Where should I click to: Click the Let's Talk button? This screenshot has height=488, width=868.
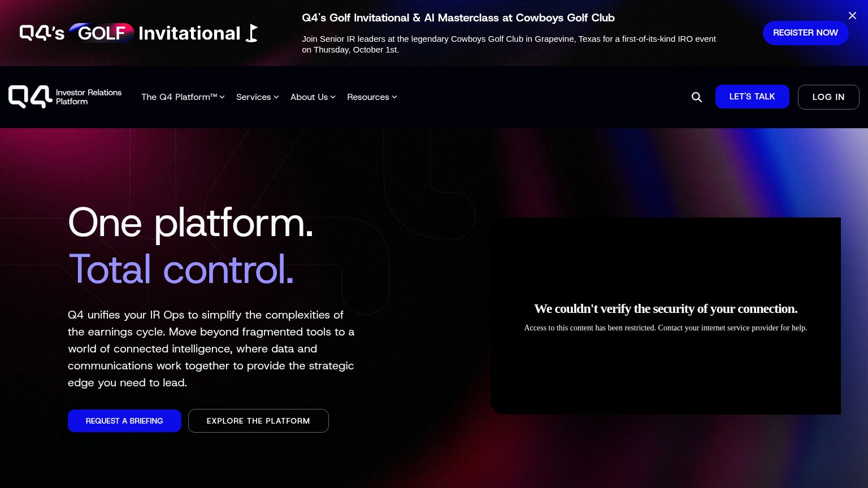point(752,97)
